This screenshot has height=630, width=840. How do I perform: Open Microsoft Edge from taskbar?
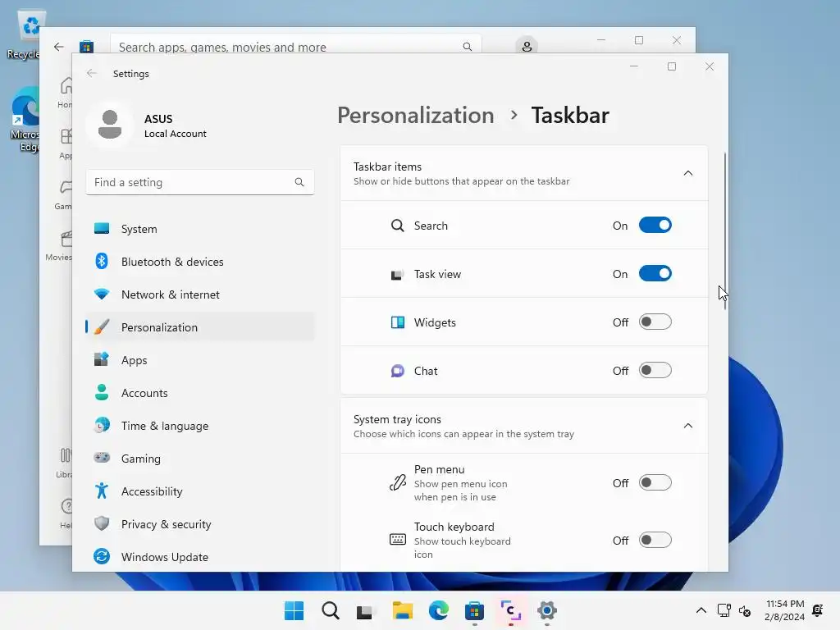(x=439, y=610)
